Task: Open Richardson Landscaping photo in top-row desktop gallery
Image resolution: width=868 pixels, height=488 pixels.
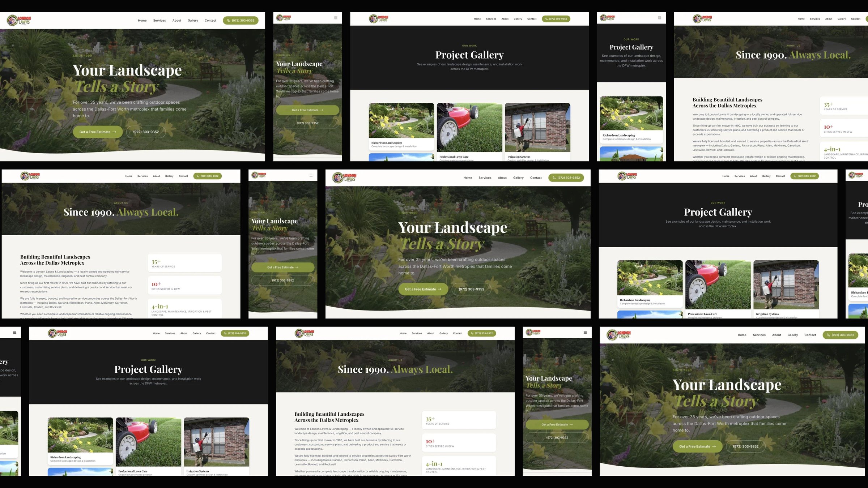Action: coord(401,120)
